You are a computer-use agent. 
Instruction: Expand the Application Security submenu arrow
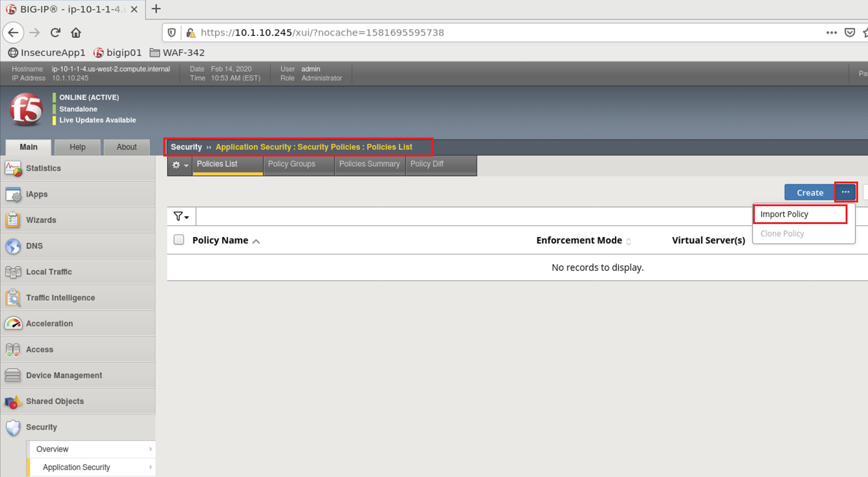click(151, 467)
